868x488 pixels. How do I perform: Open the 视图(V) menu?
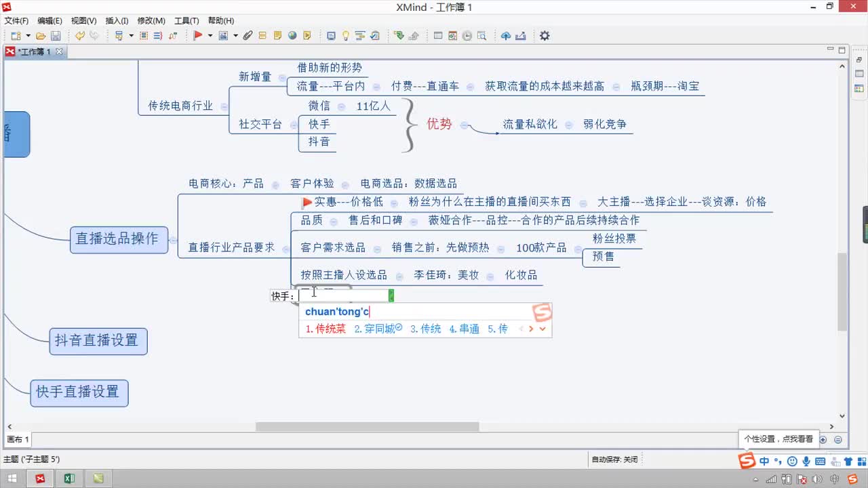click(x=83, y=21)
